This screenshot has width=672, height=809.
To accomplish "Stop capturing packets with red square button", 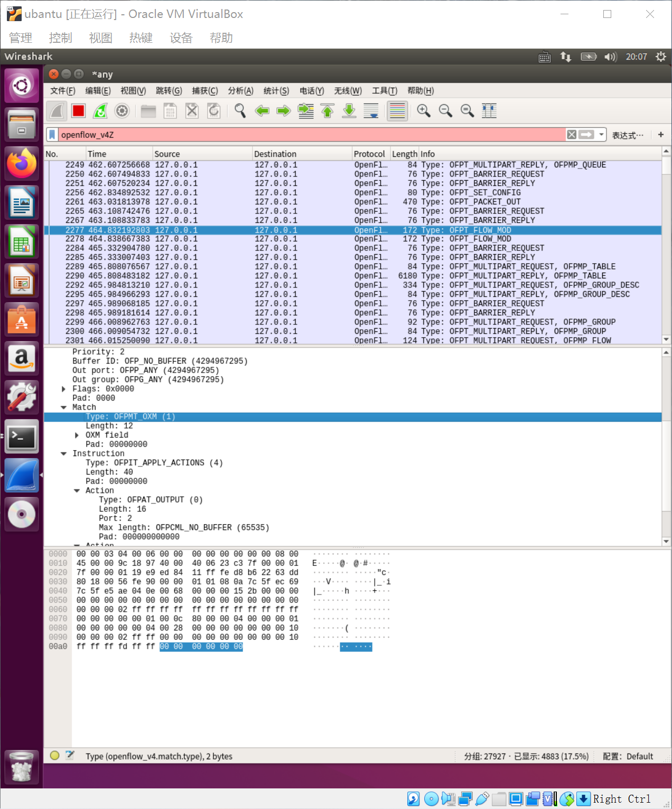I will [x=79, y=111].
